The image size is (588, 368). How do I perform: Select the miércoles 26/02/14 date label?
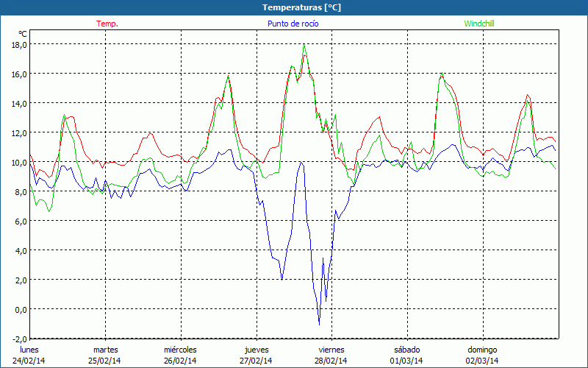pyautogui.click(x=180, y=355)
